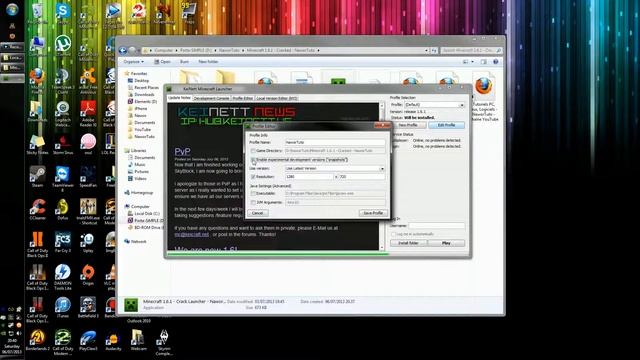Open the avast Free Antivirus shortcut

88,80
